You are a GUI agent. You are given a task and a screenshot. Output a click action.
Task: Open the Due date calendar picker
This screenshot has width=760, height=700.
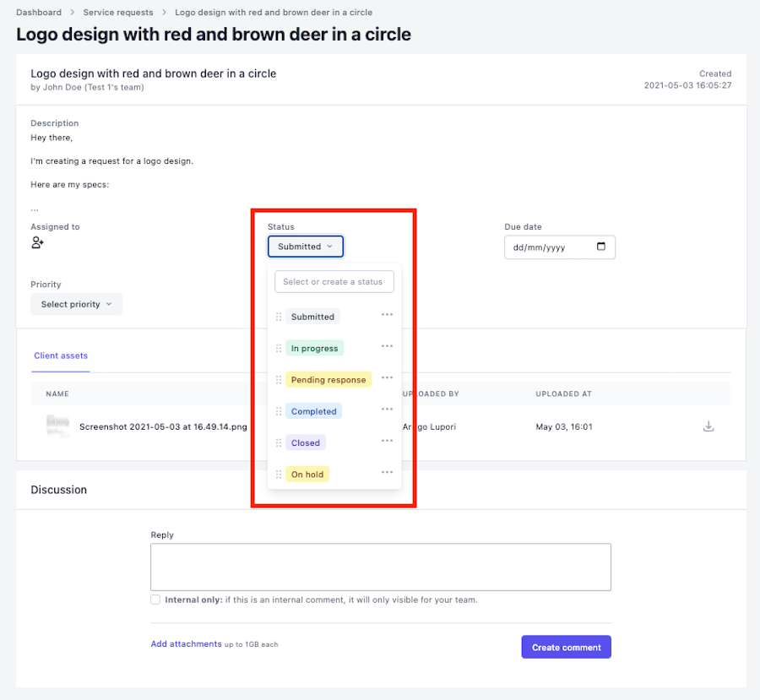tap(602, 247)
